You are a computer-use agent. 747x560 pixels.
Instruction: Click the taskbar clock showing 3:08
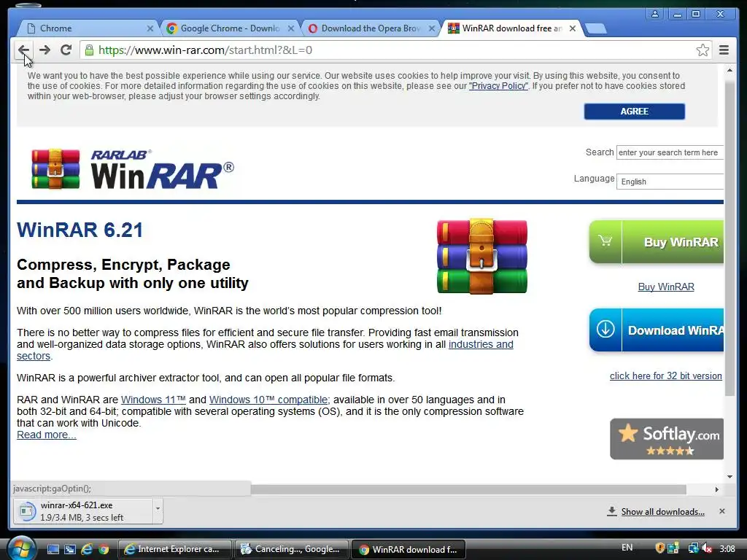click(727, 548)
